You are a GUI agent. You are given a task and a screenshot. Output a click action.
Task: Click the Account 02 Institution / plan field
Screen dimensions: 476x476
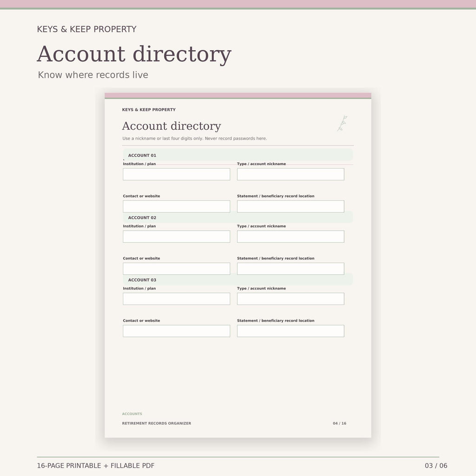pos(176,237)
